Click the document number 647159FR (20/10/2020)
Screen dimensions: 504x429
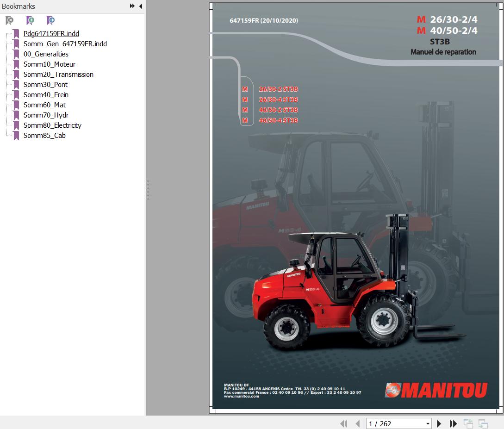coord(264,20)
